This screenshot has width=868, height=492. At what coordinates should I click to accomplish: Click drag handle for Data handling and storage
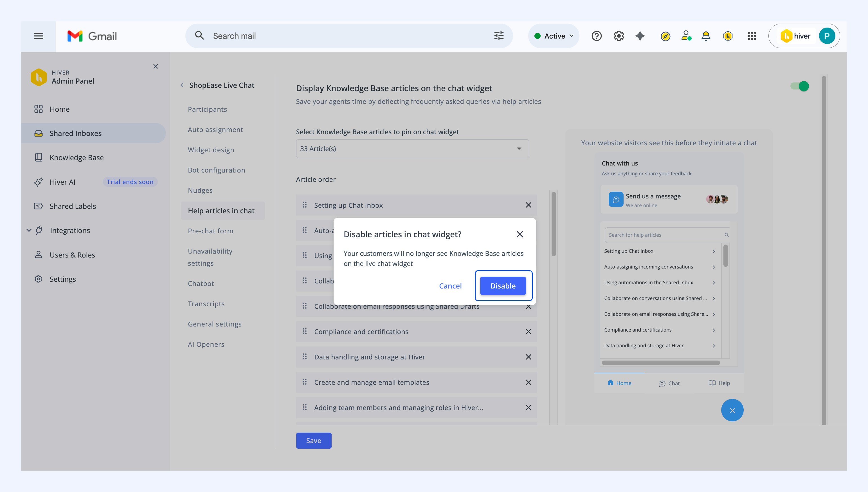[x=305, y=357]
